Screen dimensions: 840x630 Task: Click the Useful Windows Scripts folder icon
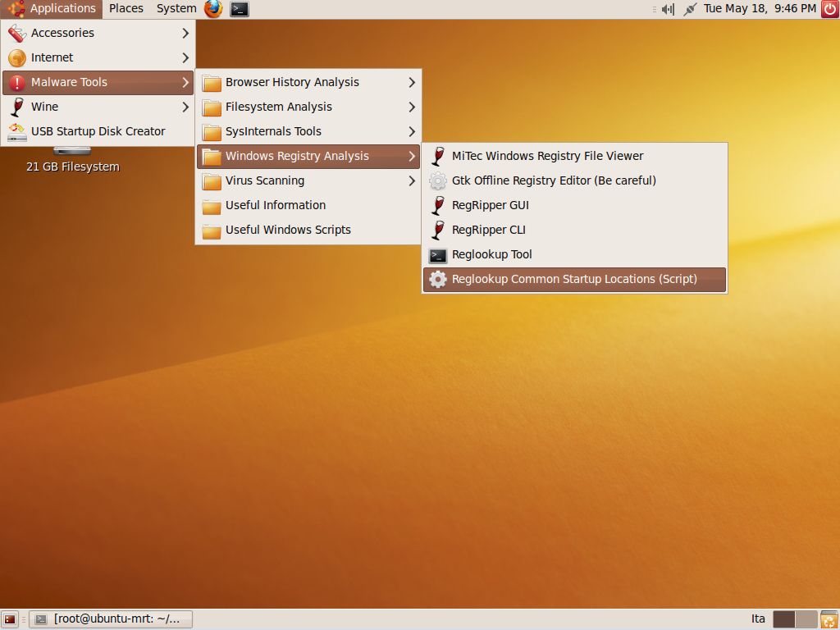pyautogui.click(x=212, y=231)
